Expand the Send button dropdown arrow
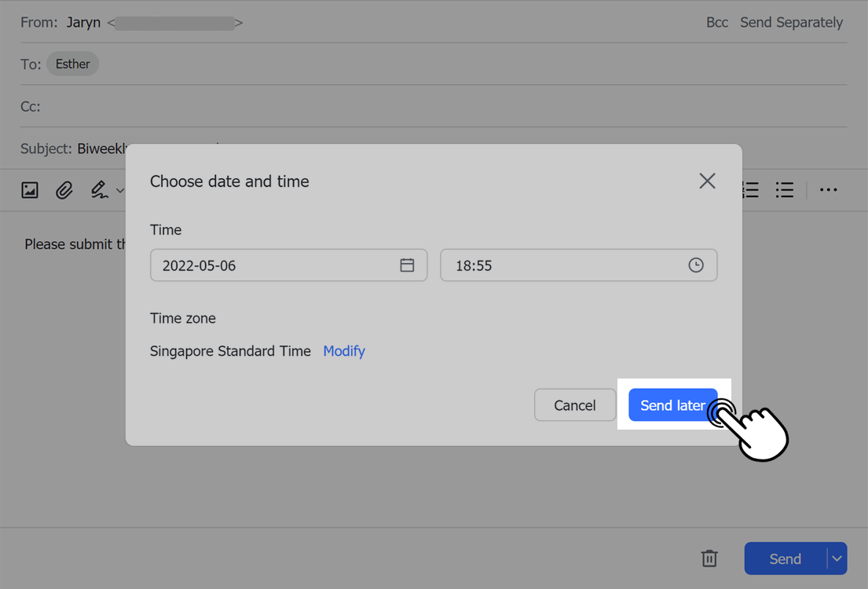This screenshot has width=868, height=589. coord(837,558)
